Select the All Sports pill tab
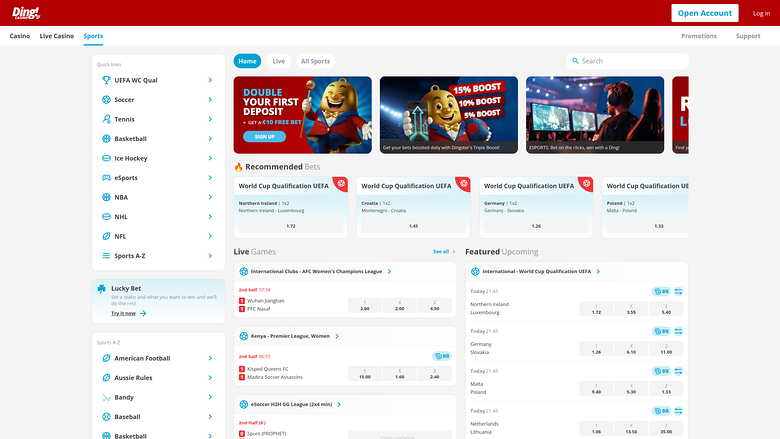 coord(315,61)
